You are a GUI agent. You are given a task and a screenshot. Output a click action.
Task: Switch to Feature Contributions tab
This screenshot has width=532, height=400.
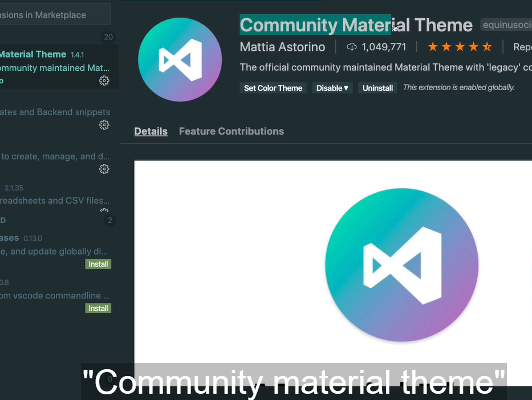(x=232, y=131)
